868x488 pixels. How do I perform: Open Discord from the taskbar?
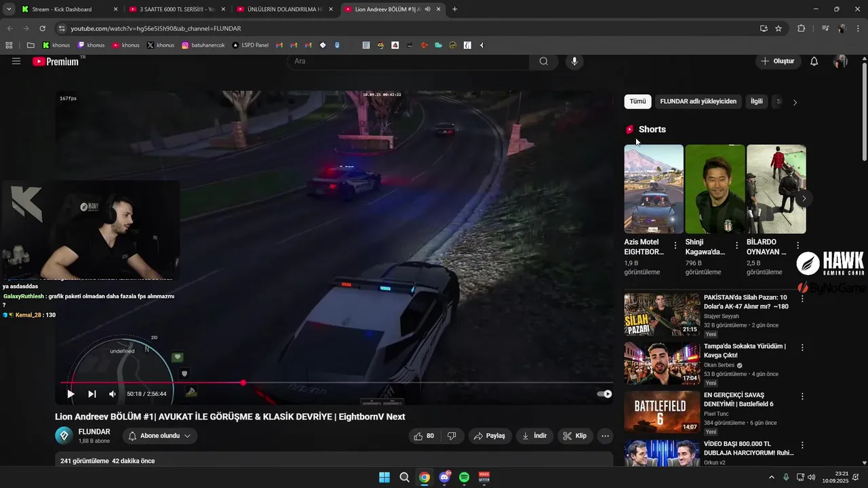point(444,477)
